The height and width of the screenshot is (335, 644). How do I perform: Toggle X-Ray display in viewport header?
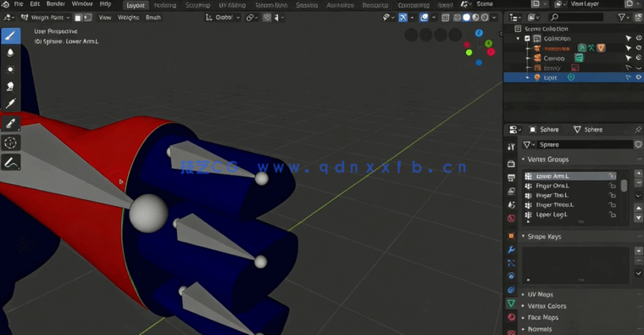[445, 18]
